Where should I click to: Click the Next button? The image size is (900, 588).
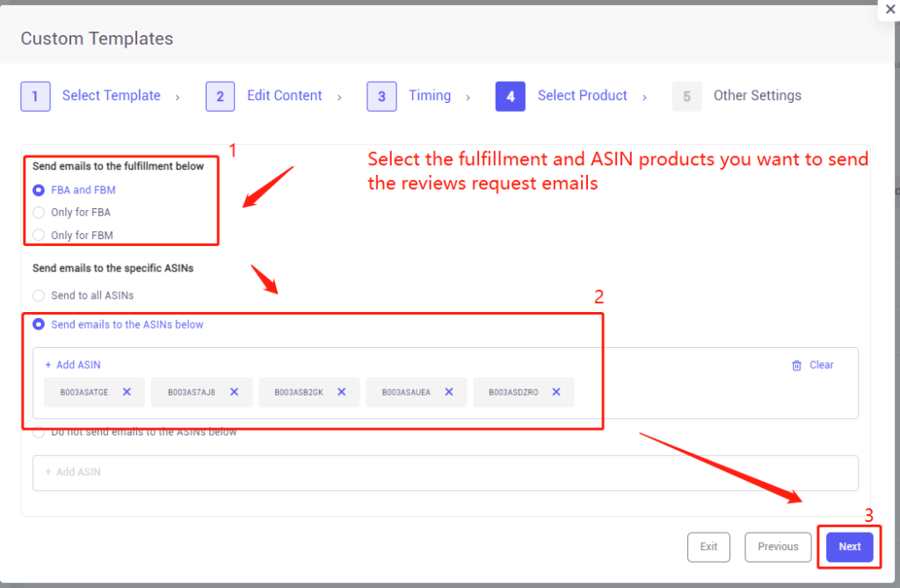[850, 547]
